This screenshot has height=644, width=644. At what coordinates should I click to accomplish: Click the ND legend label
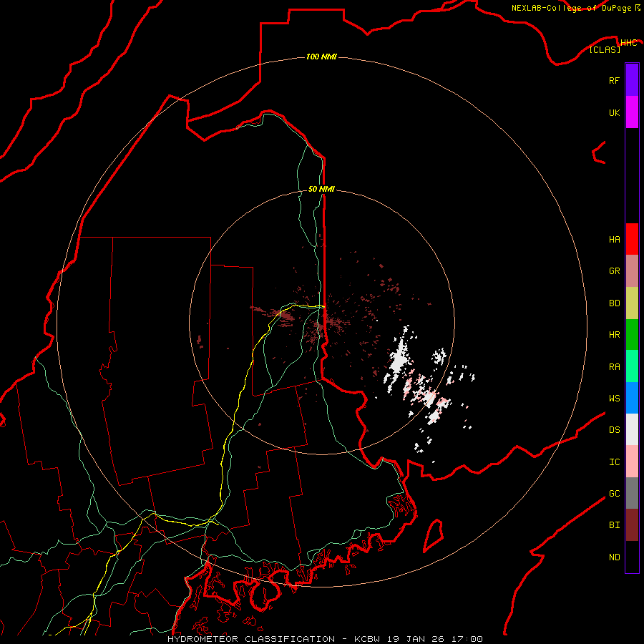pos(614,557)
